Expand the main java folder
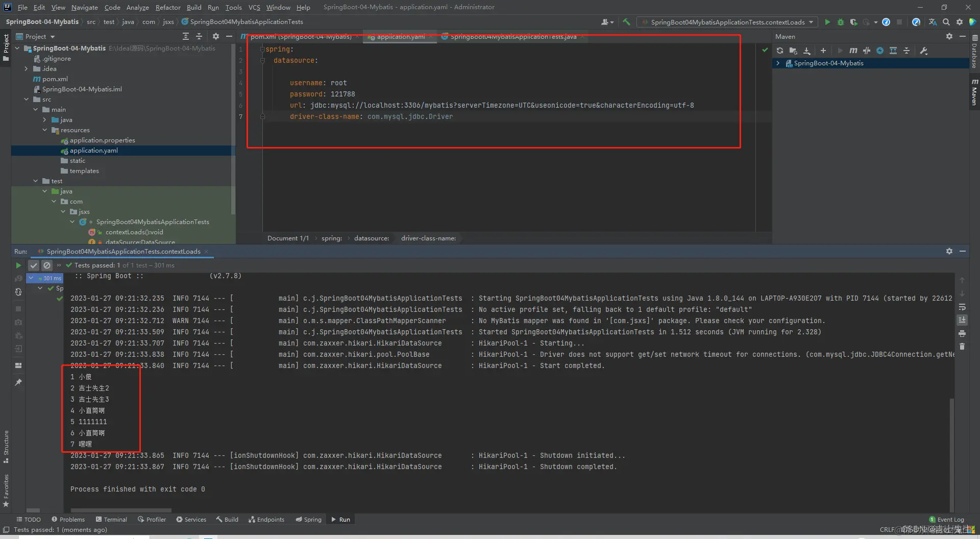This screenshot has width=980, height=539. tap(45, 120)
